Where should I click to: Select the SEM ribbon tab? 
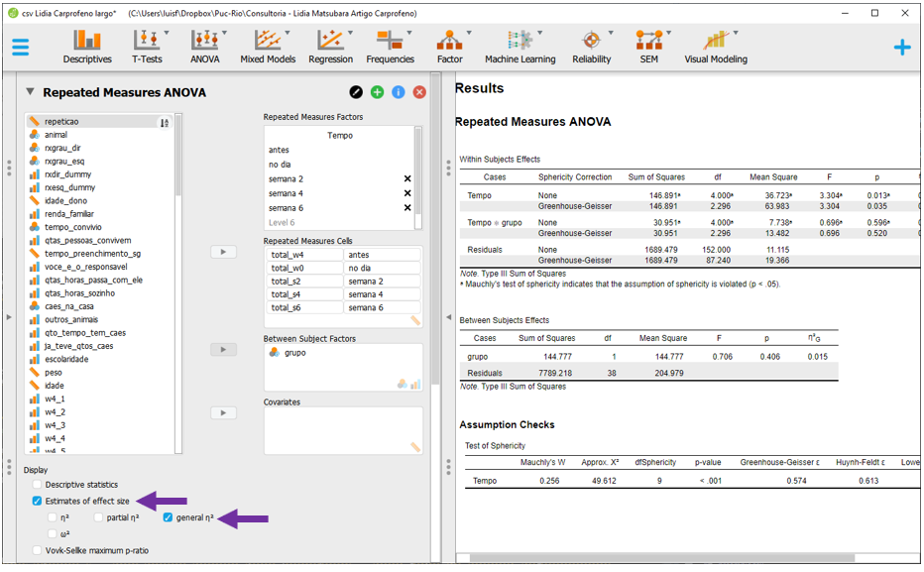point(648,47)
